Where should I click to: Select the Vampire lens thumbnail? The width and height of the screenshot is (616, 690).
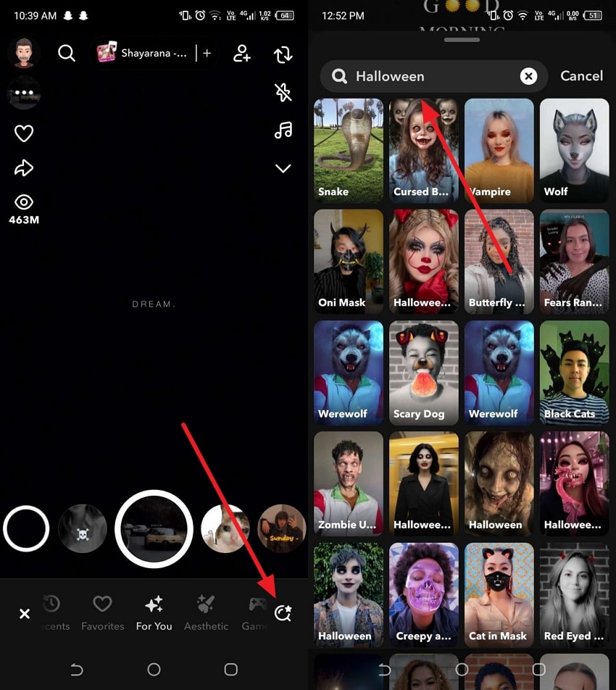(499, 149)
